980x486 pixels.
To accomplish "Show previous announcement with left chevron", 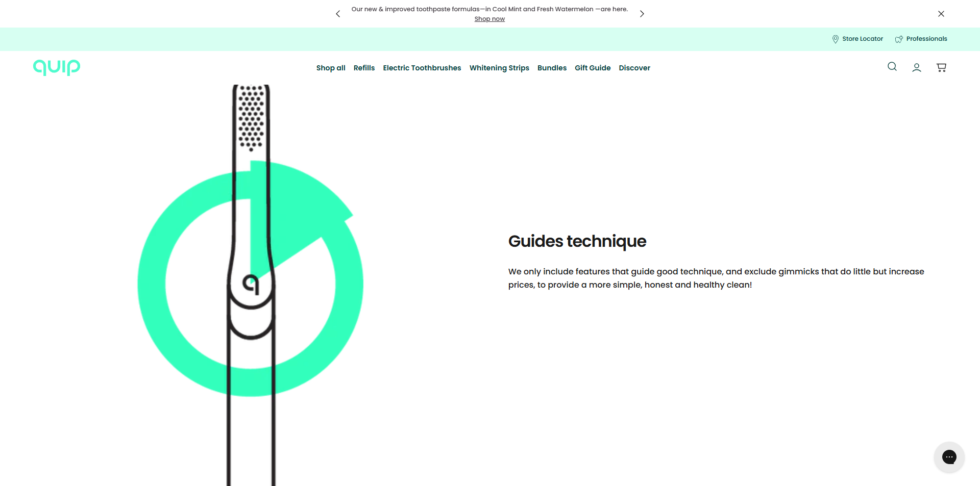I will point(338,14).
